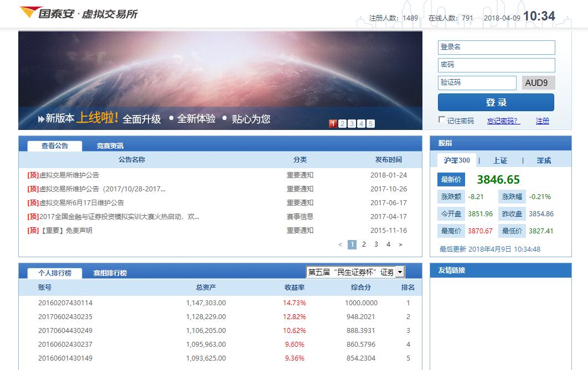Switch to banner slide 2
This screenshot has width=588, height=370.
(x=342, y=124)
